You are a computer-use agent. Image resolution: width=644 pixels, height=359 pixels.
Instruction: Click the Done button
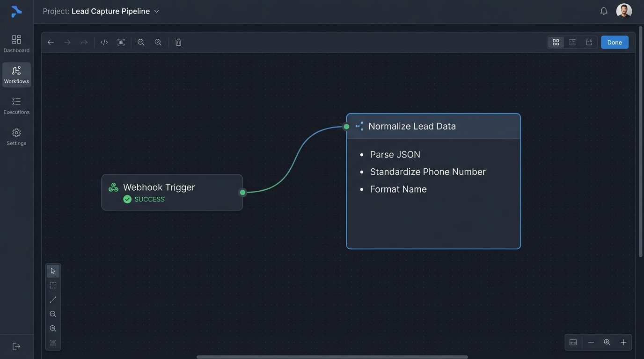(x=614, y=42)
